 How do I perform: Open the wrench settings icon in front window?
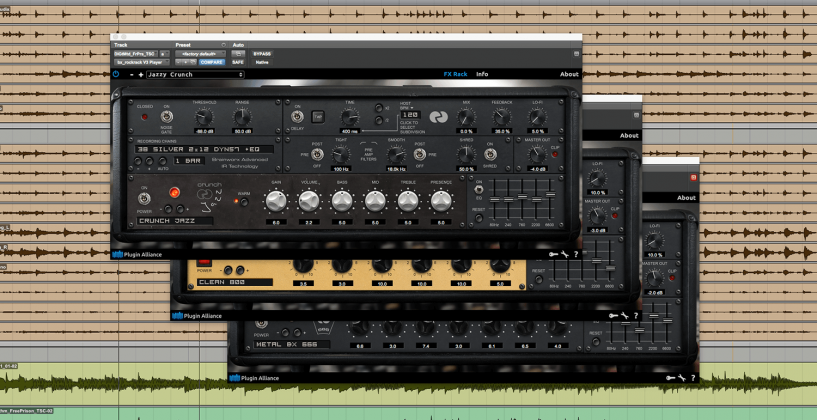(565, 254)
